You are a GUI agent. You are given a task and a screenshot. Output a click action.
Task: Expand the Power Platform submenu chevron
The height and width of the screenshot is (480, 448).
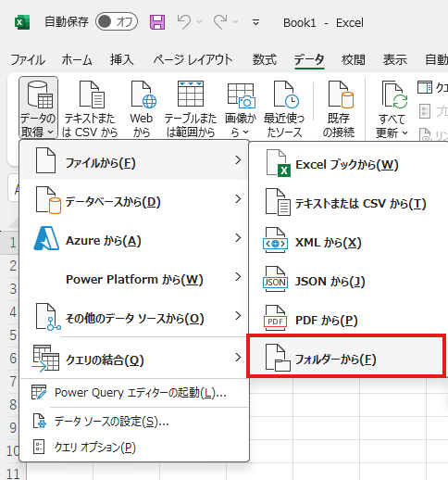coord(238,277)
